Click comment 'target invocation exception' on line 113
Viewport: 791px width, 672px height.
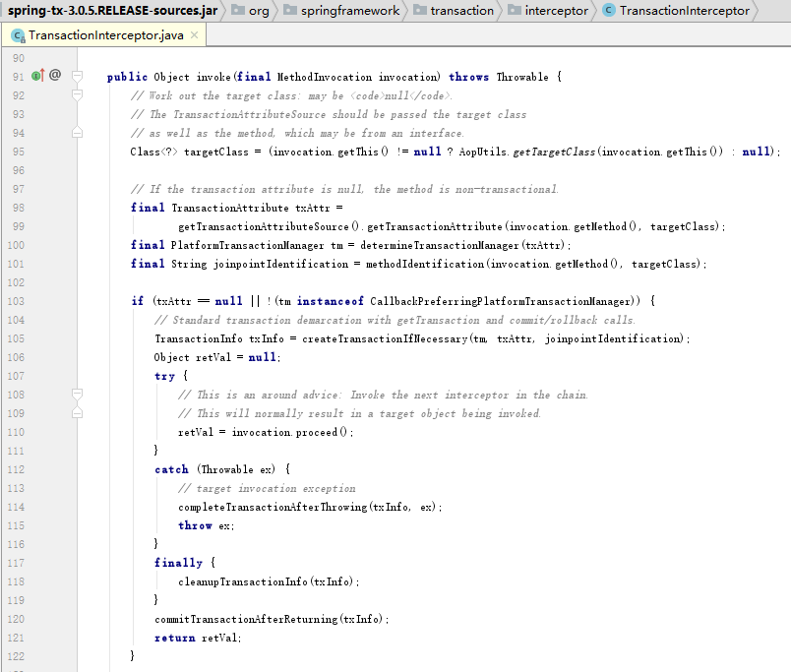[275, 488]
